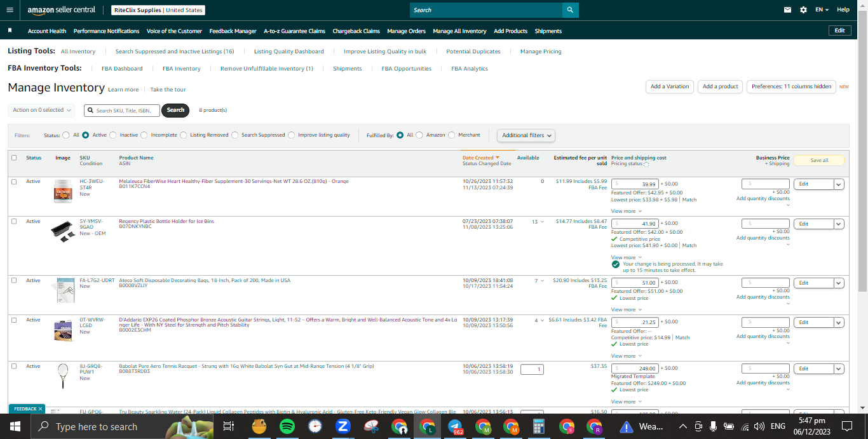
Task: Click Add a Variation button
Action: click(670, 86)
